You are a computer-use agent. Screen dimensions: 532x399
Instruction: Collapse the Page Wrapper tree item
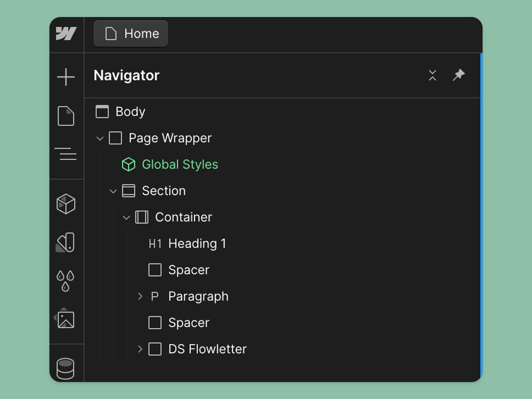coord(99,138)
